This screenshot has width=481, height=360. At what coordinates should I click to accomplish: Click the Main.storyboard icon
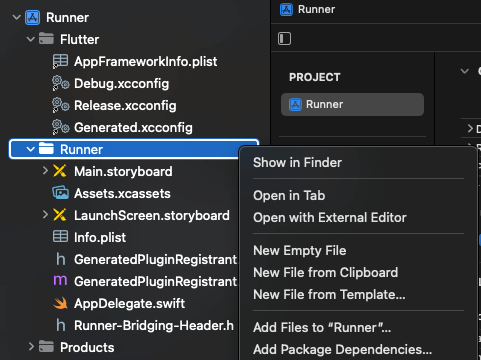click(60, 171)
